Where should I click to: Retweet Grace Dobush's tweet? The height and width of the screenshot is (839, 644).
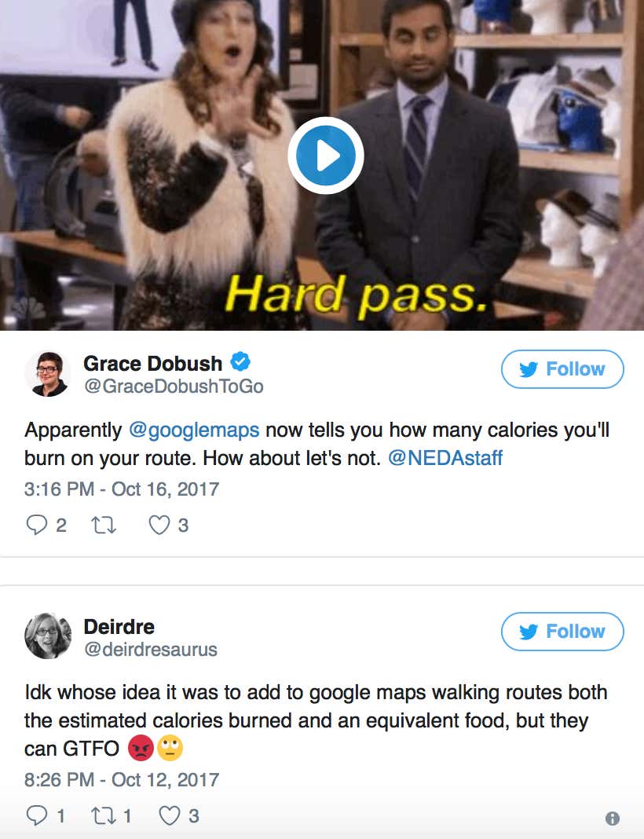click(104, 526)
